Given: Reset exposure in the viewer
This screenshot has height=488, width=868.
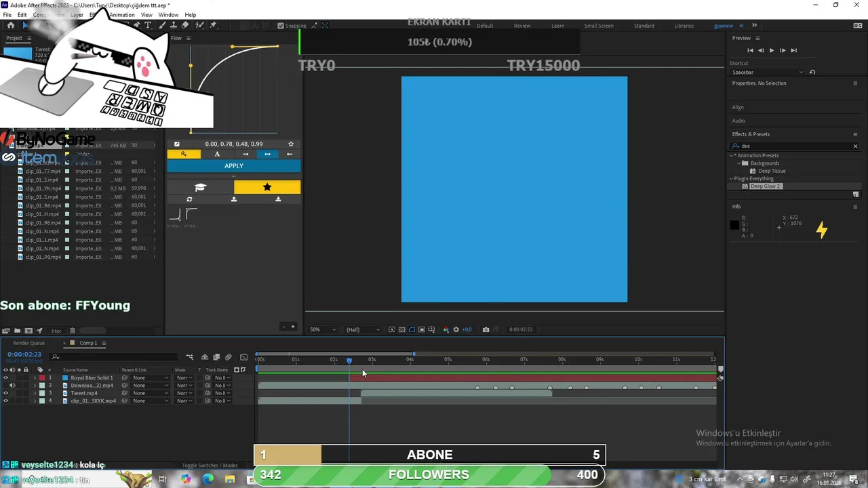Looking at the screenshot, I should point(456,329).
